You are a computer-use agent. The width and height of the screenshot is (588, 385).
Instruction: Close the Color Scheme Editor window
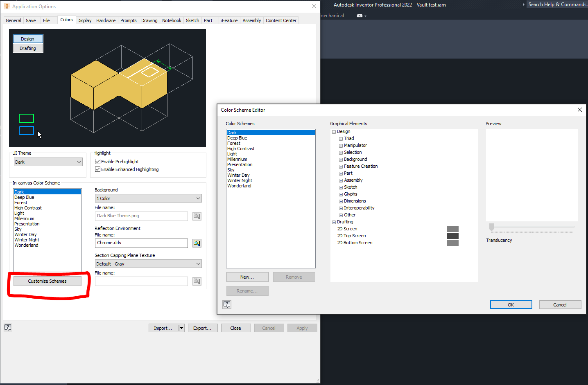point(579,110)
